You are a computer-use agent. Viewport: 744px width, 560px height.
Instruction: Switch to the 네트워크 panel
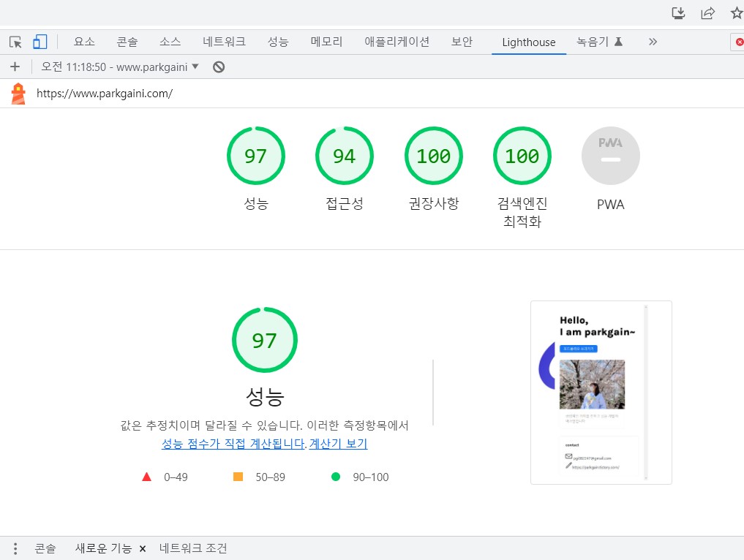coord(223,42)
